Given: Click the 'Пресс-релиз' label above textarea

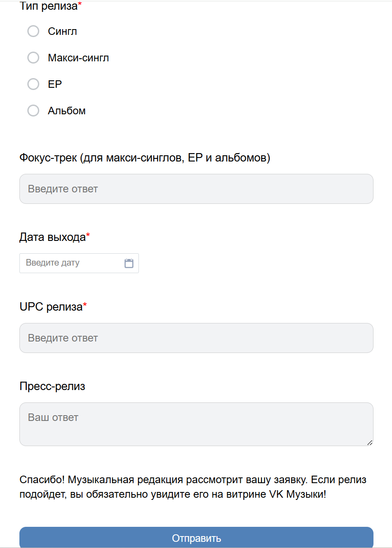Looking at the screenshot, I should coord(52,387).
